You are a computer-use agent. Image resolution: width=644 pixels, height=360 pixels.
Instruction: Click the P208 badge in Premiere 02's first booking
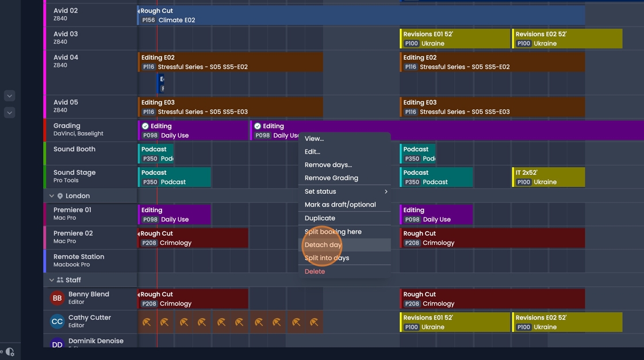pos(149,243)
